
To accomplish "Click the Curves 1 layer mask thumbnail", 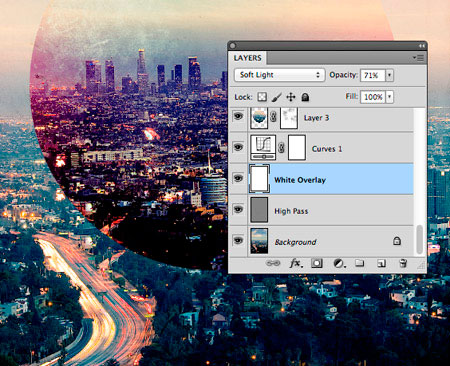I will point(297,147).
